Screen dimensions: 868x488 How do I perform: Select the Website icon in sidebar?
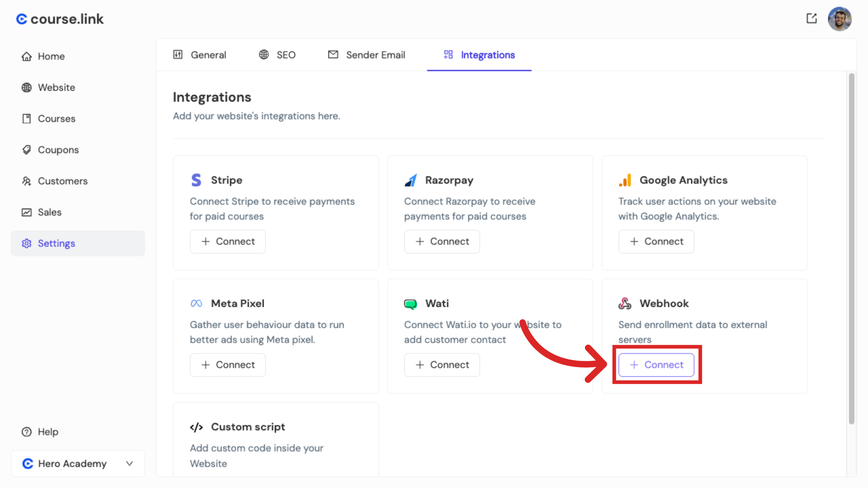pos(26,87)
